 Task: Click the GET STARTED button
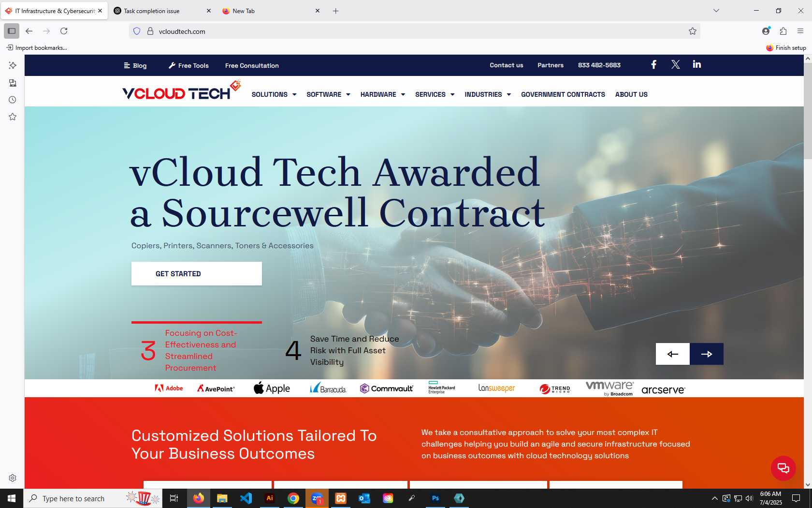point(197,274)
